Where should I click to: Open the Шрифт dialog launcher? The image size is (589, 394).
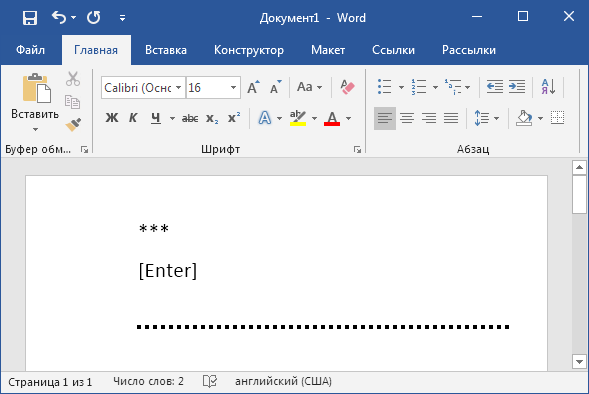point(357,150)
